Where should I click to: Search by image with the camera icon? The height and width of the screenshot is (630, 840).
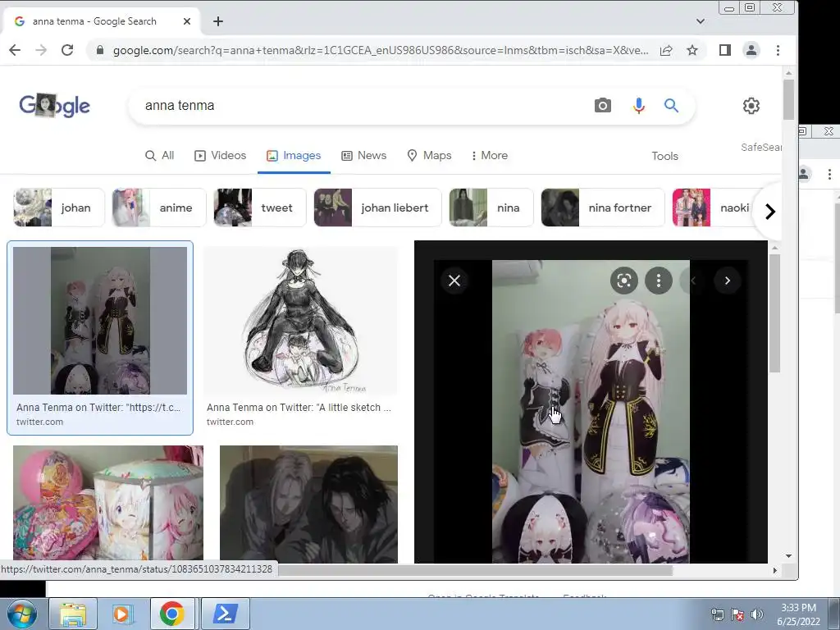click(603, 106)
